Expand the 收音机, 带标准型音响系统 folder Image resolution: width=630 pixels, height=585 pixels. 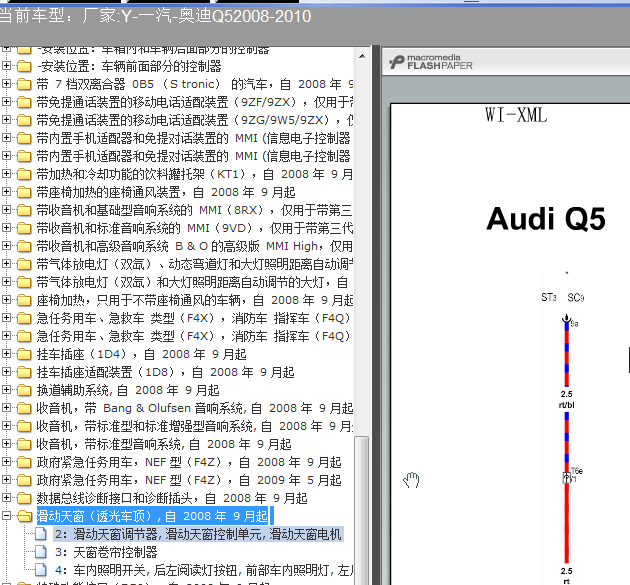point(6,443)
